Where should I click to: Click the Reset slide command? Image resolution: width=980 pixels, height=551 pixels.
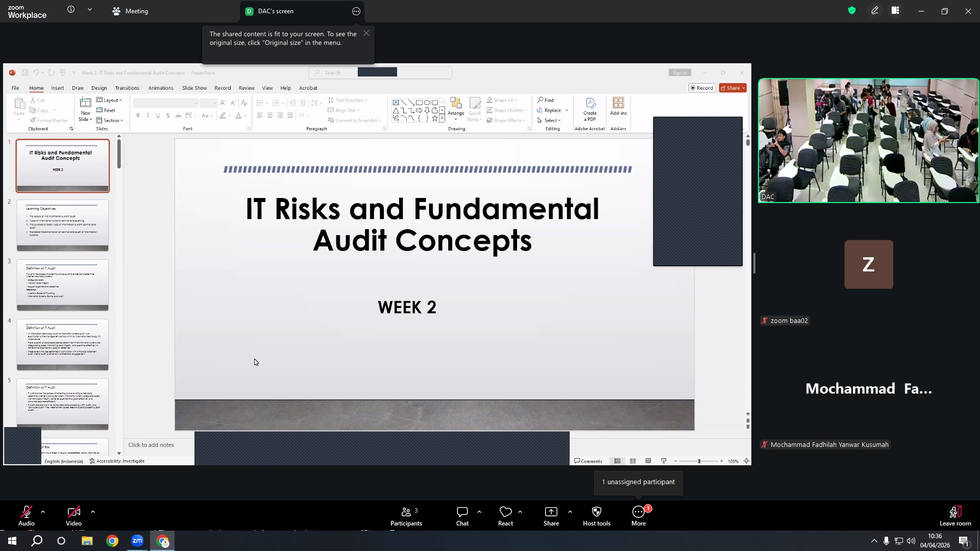(106, 110)
